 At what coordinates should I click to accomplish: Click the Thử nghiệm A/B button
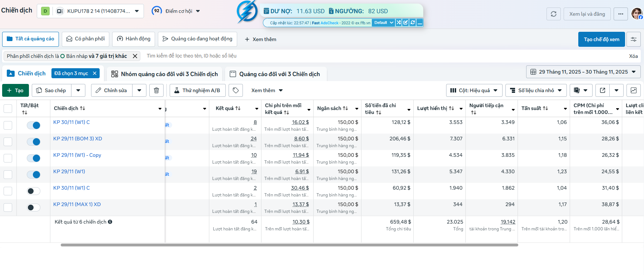pyautogui.click(x=198, y=90)
